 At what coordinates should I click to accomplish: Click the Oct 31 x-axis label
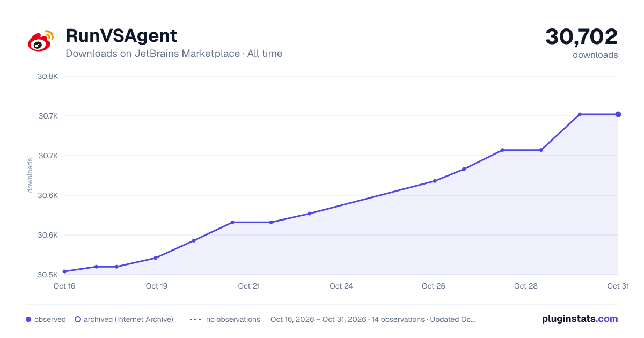(x=618, y=286)
